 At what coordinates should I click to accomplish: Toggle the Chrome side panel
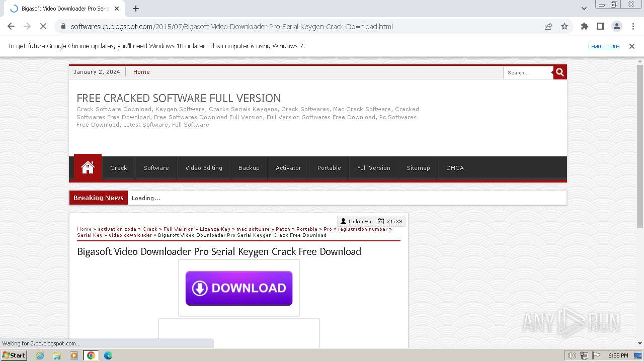coord(601,27)
